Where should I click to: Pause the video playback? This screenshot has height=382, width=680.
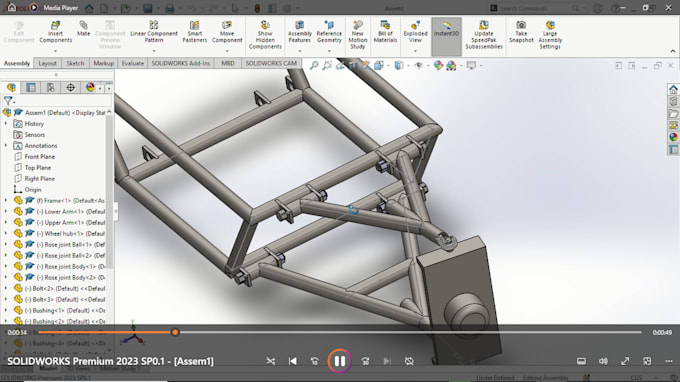[340, 361]
